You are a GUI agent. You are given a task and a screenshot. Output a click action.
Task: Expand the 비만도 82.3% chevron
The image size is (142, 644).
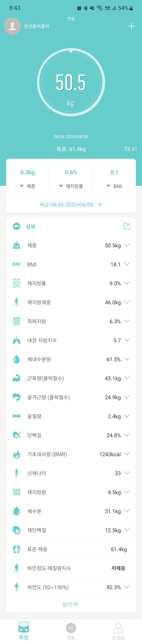pos(127,587)
